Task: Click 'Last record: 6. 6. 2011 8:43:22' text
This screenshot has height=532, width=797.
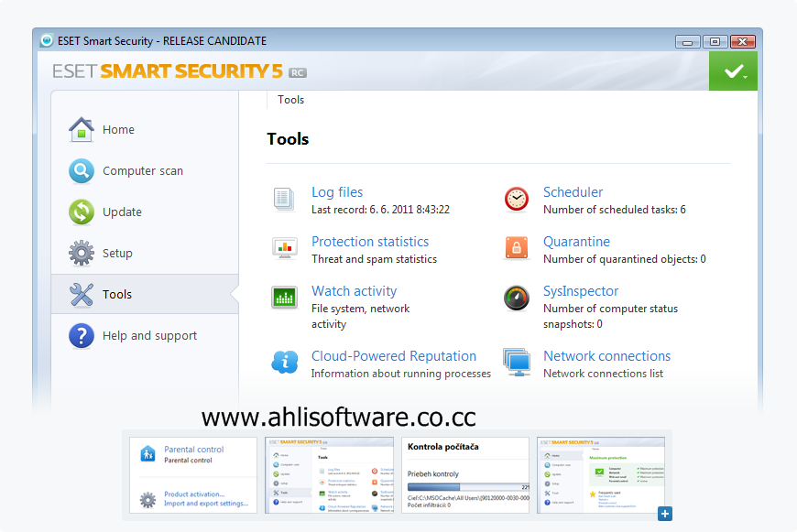Action: 380,210
